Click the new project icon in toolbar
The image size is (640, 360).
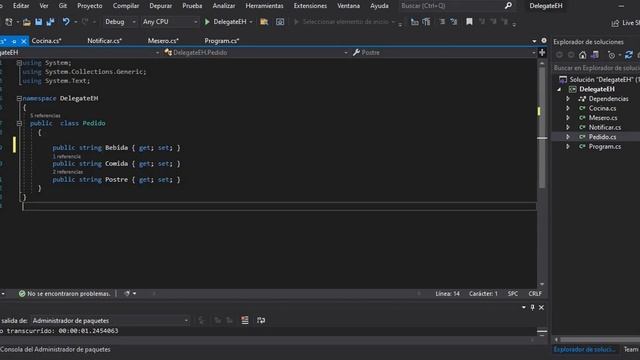pos(9,22)
